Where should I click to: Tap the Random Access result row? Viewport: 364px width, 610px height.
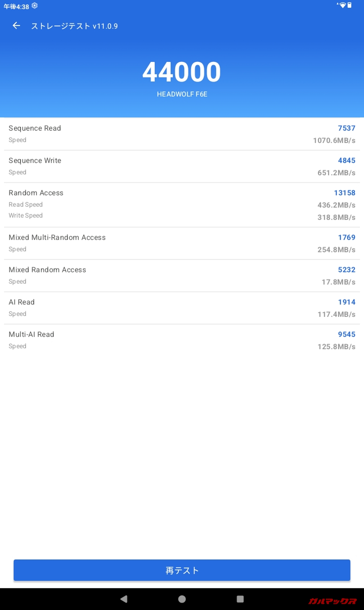click(x=182, y=205)
